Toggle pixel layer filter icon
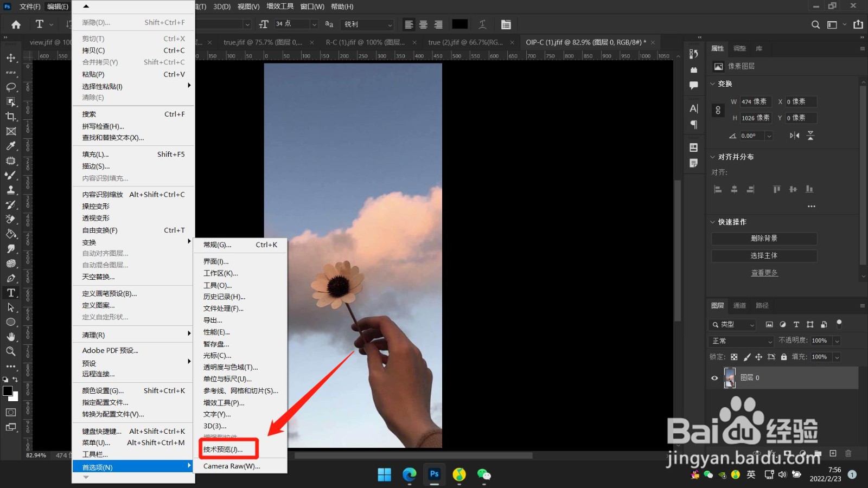The image size is (868, 488). pos(769,325)
